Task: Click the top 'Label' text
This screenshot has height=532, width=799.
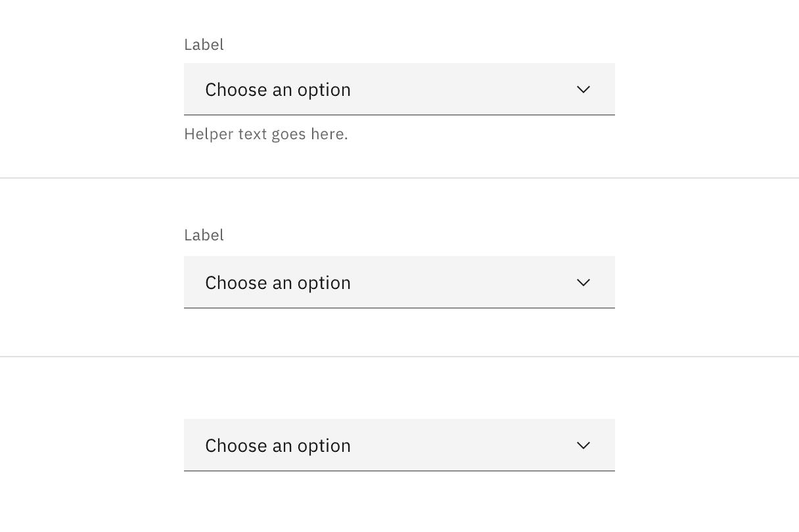Action: point(204,45)
